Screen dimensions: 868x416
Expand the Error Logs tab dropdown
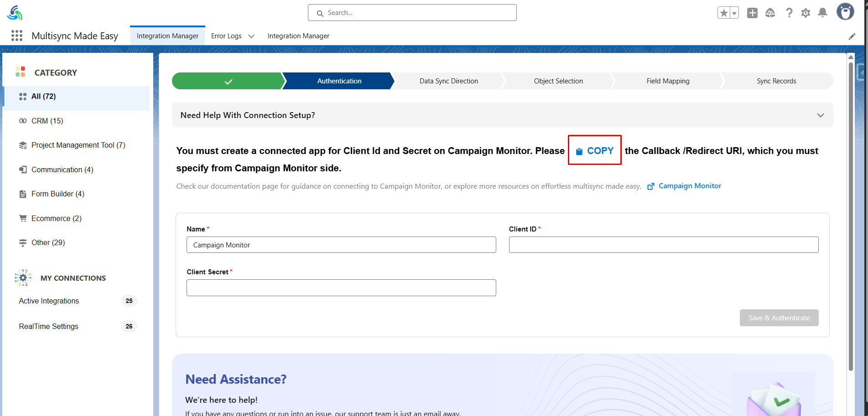point(251,36)
